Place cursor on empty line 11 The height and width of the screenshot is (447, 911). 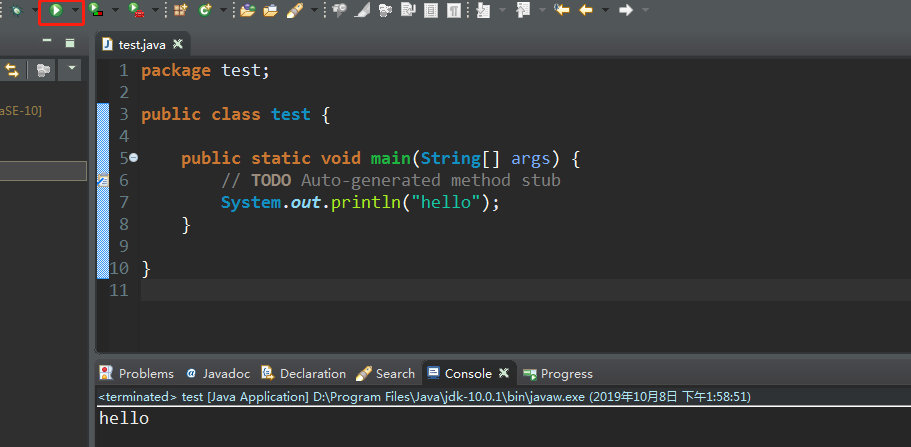(526, 289)
